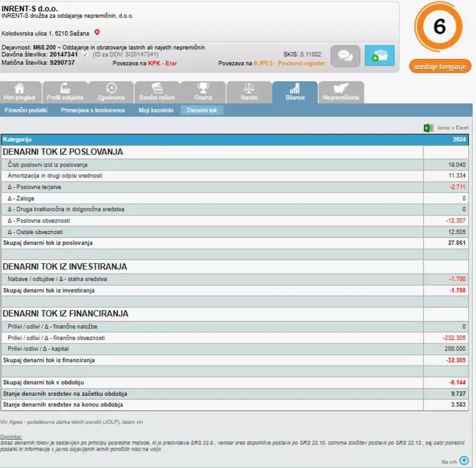This screenshot has width=476, height=468.
Task: Open the Bančni računi tab
Action: tap(157, 92)
